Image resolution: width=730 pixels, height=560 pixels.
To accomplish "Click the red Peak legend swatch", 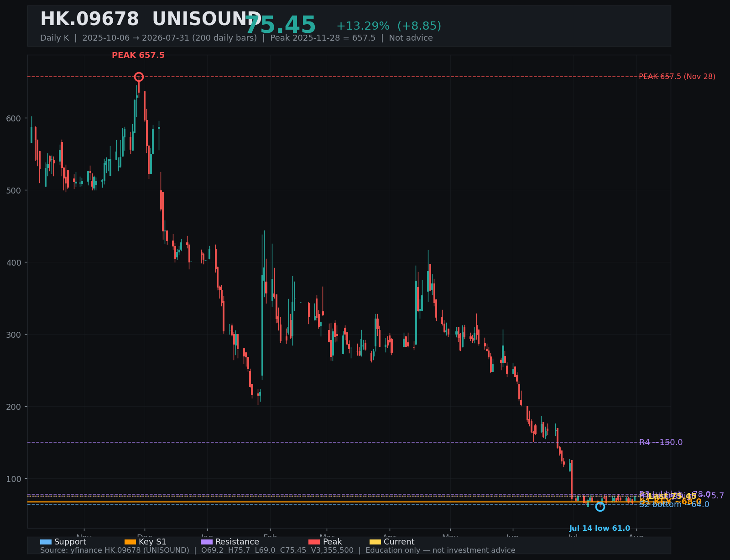I will pyautogui.click(x=314, y=542).
